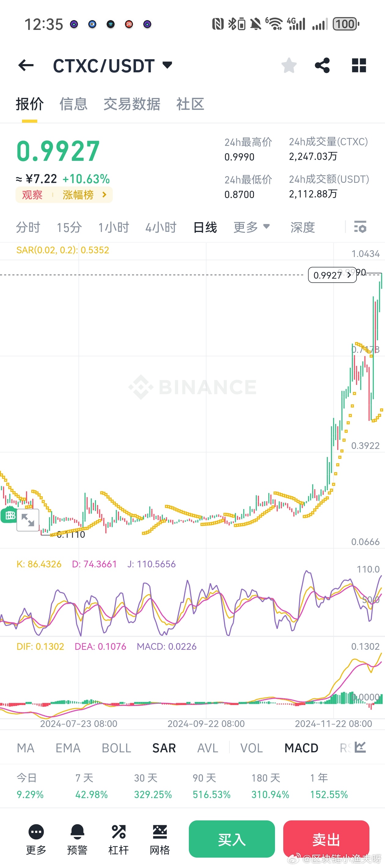
Task: Toggle VOL indicator
Action: 251,748
